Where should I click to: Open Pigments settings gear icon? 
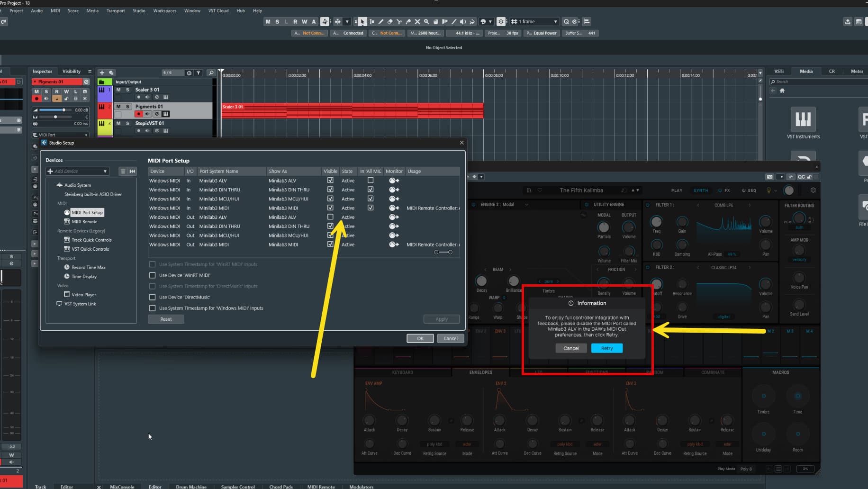point(813,190)
